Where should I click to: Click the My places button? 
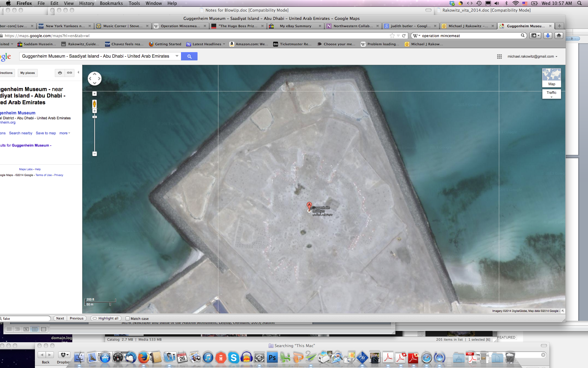point(28,73)
